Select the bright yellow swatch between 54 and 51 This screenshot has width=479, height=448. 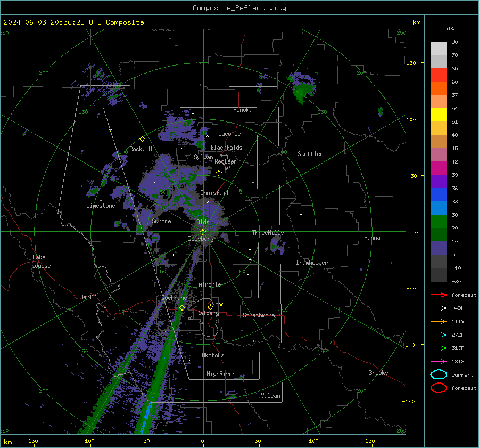tap(439, 115)
